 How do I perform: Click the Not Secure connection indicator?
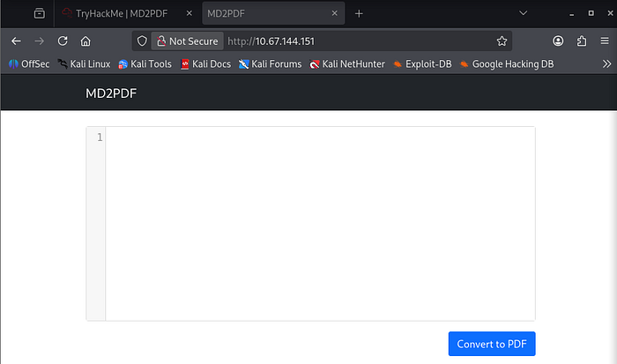point(188,41)
